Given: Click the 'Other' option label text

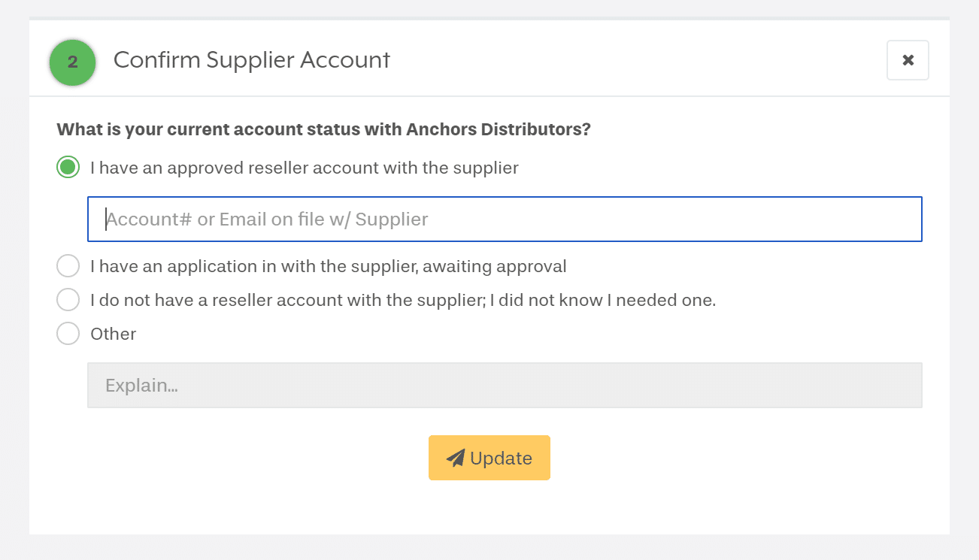Looking at the screenshot, I should [113, 334].
